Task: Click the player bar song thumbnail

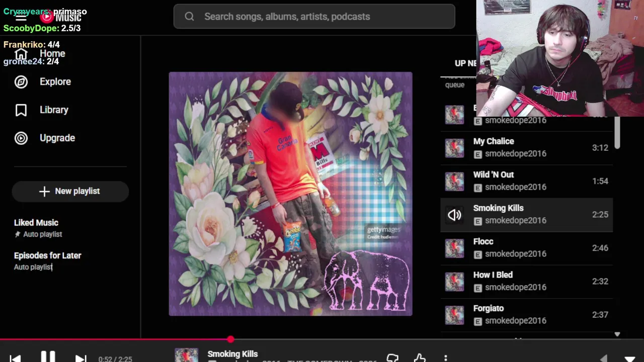Action: coord(186,355)
